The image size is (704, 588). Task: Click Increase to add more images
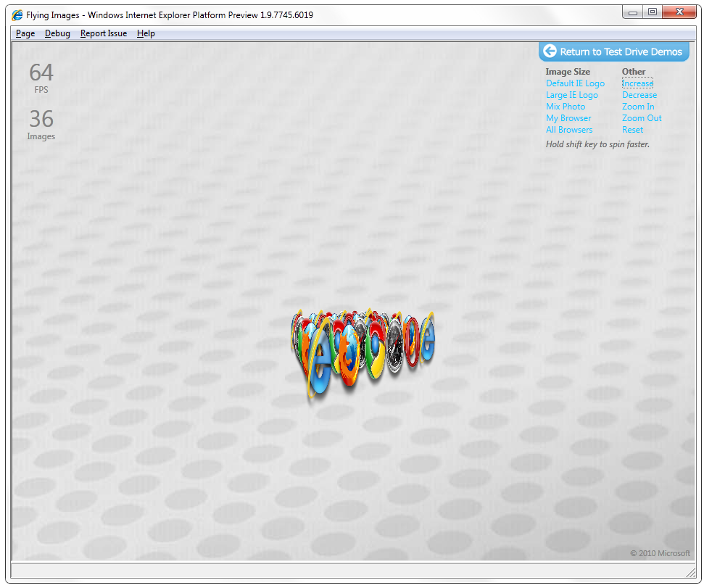(637, 83)
